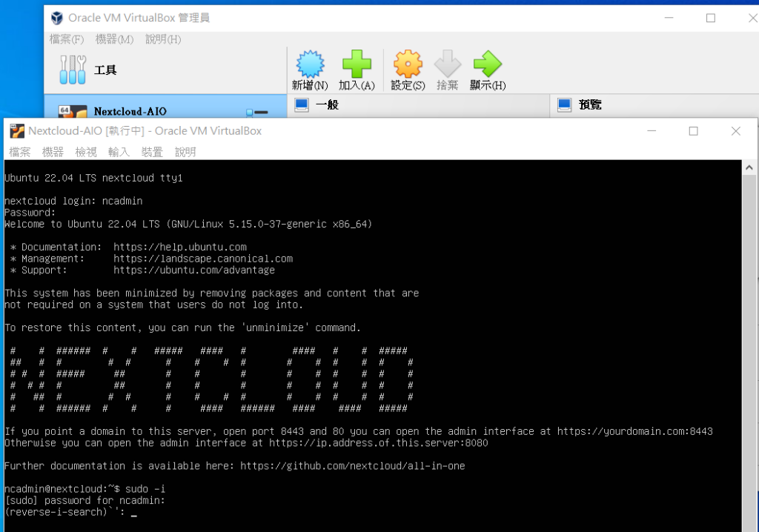Open the 裝置 menu of the VM window
The width and height of the screenshot is (759, 532).
[x=151, y=152]
